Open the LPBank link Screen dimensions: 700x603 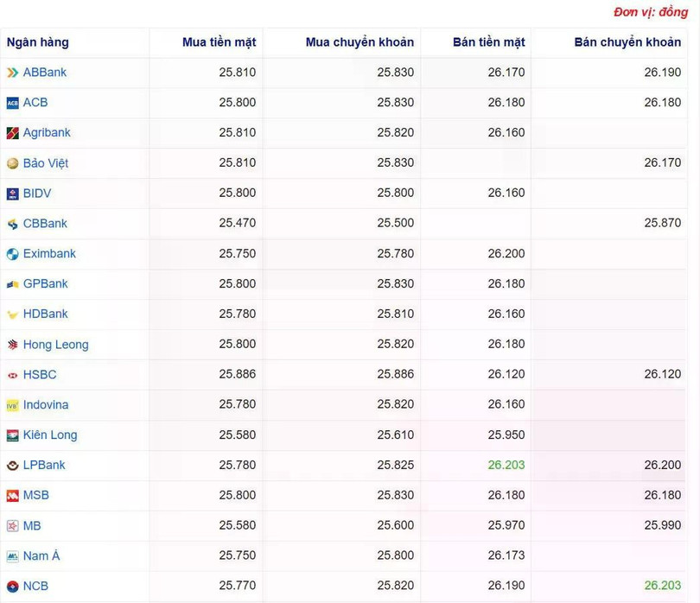point(44,465)
